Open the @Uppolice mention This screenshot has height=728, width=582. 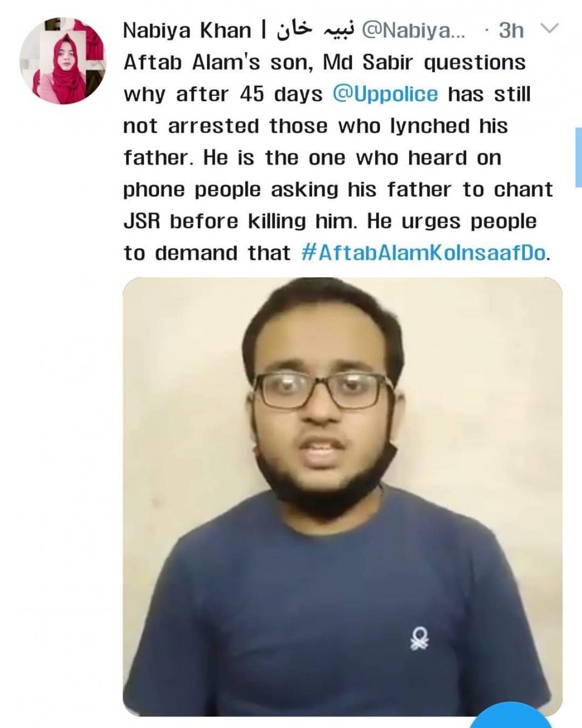coord(386,95)
